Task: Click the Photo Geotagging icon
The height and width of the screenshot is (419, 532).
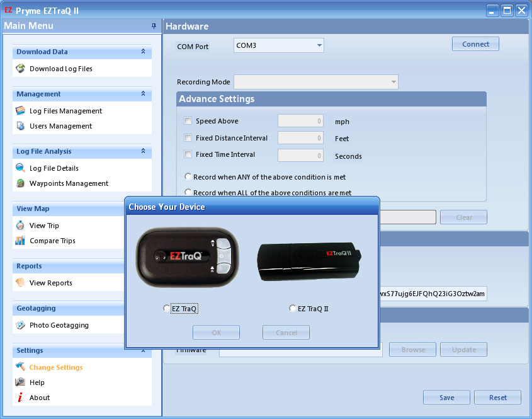Action: pyautogui.click(x=20, y=325)
